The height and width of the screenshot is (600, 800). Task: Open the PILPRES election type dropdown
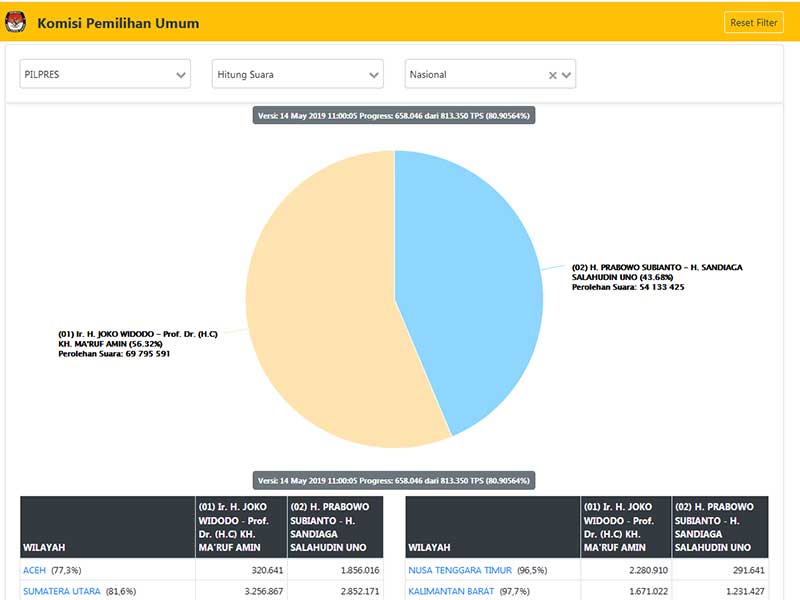point(105,74)
